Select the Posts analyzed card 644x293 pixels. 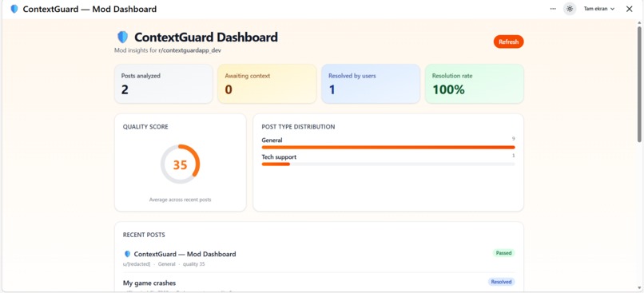164,84
